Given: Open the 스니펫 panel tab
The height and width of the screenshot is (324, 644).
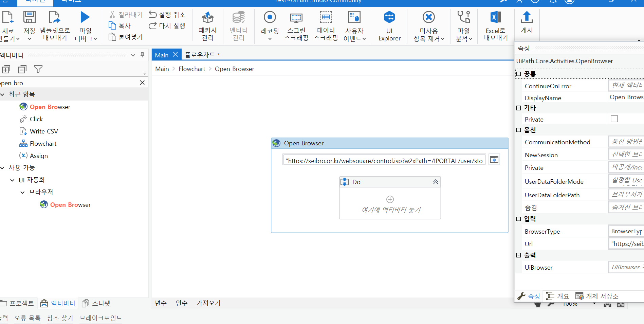Looking at the screenshot, I should click(96, 303).
